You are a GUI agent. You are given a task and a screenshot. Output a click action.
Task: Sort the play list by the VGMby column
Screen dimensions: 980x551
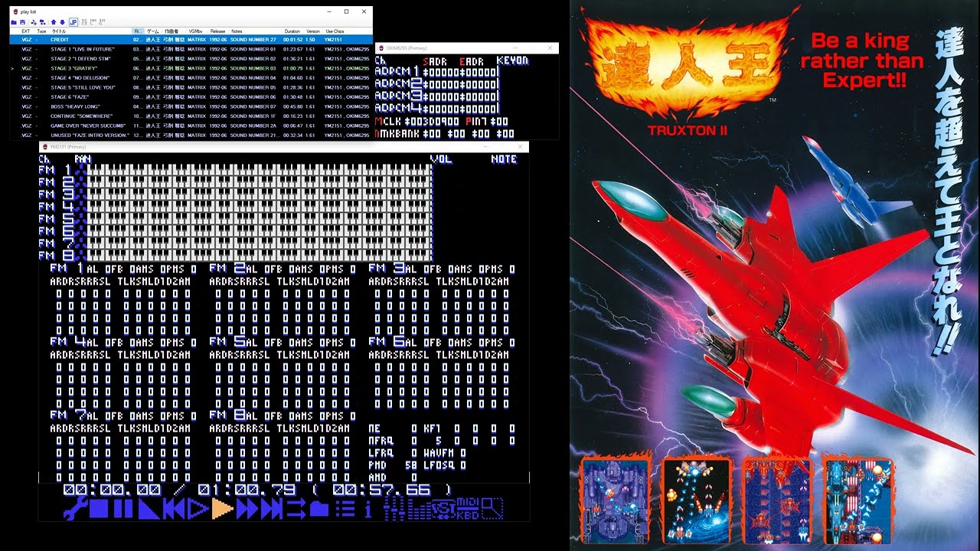pyautogui.click(x=197, y=31)
